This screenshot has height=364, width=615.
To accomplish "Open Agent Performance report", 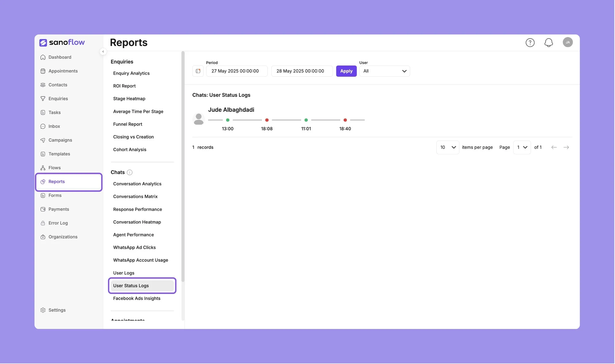I will tap(134, 235).
